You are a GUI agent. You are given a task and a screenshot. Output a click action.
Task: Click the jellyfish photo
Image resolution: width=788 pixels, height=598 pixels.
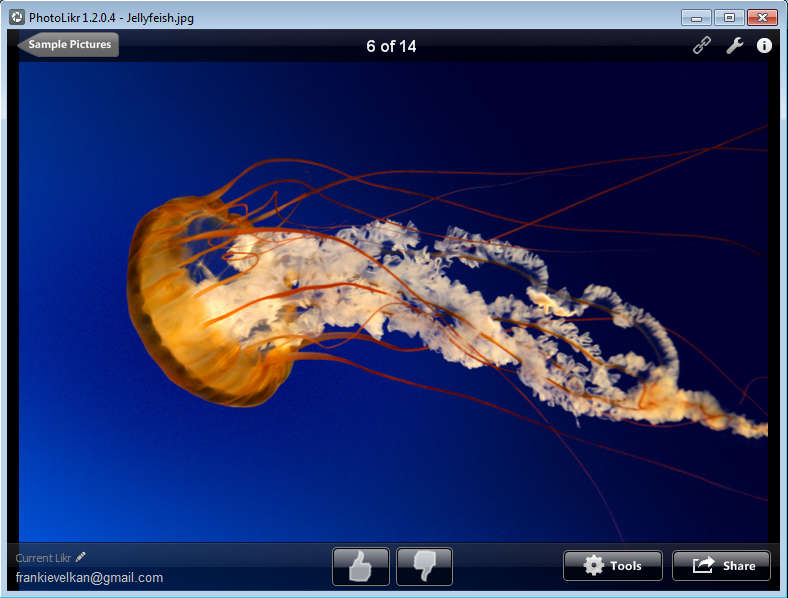pos(393,302)
